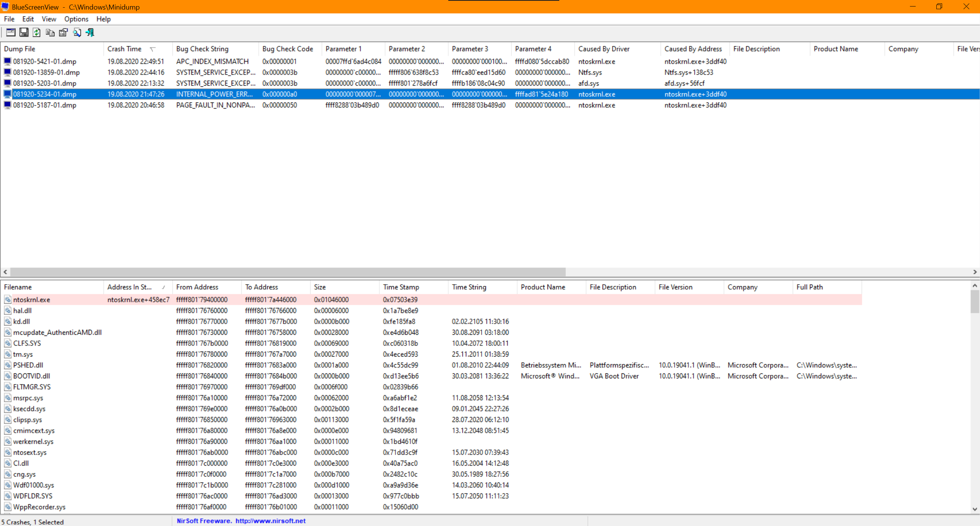Sort dumps by Crash Time column
This screenshot has width=980, height=526.
[x=124, y=49]
